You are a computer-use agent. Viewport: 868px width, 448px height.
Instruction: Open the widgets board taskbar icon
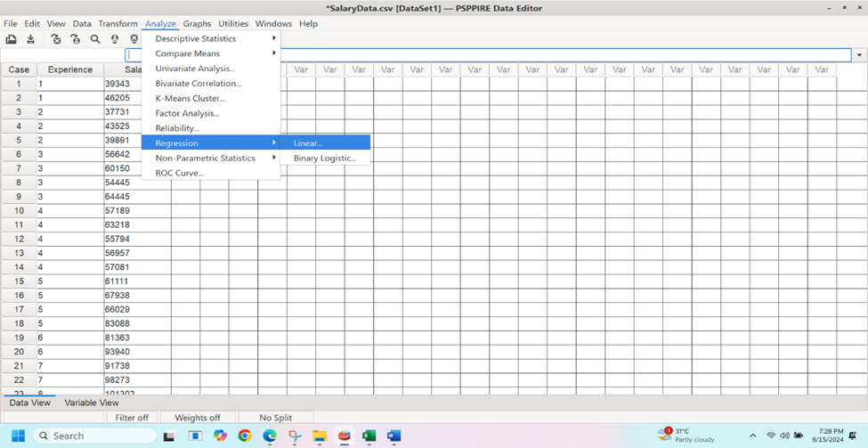pos(194,436)
